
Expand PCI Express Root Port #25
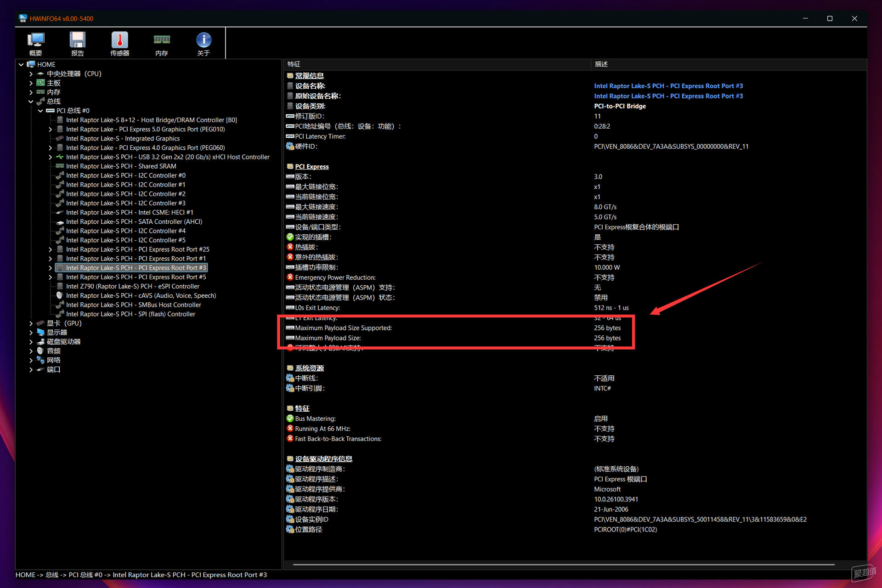pyautogui.click(x=50, y=249)
